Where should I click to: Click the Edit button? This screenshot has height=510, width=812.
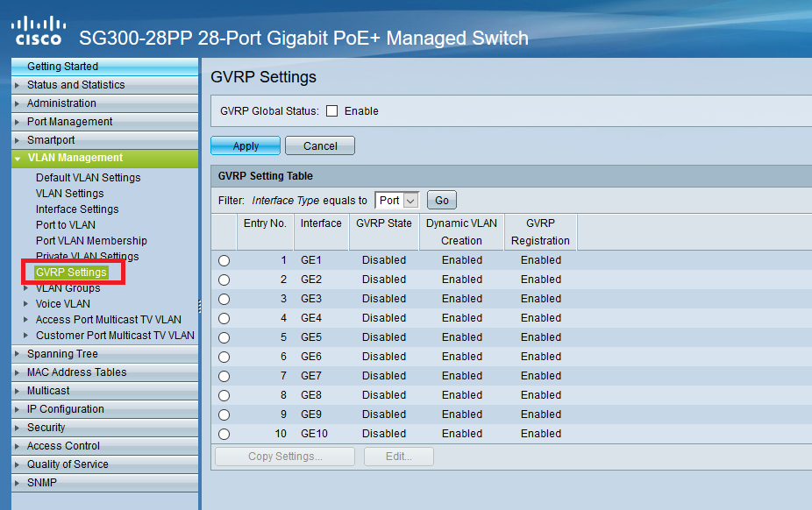point(399,457)
